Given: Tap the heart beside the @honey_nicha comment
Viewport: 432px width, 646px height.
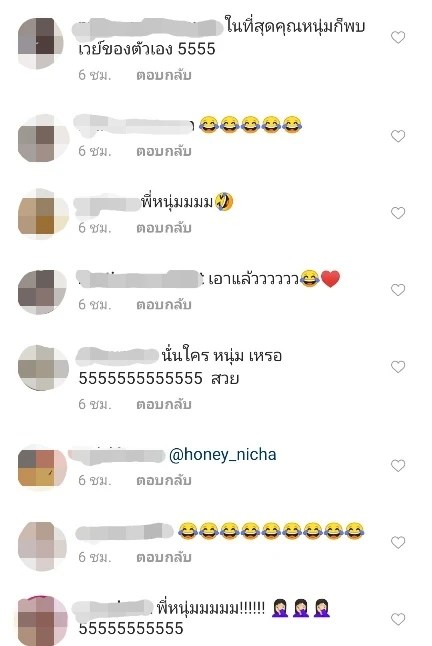Looking at the screenshot, I should coord(398,465).
